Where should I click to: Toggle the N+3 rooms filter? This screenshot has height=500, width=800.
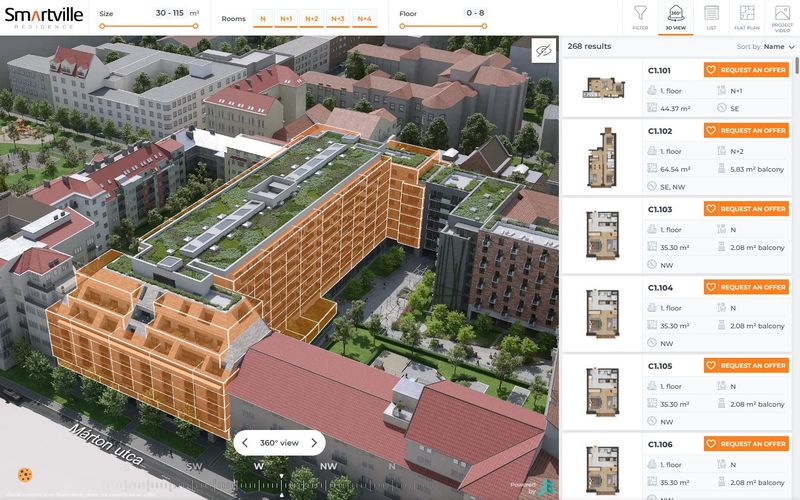pyautogui.click(x=338, y=19)
